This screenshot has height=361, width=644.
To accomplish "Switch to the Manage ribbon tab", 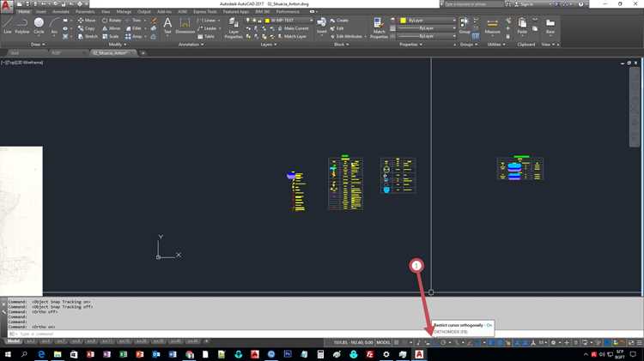I will pyautogui.click(x=124, y=11).
